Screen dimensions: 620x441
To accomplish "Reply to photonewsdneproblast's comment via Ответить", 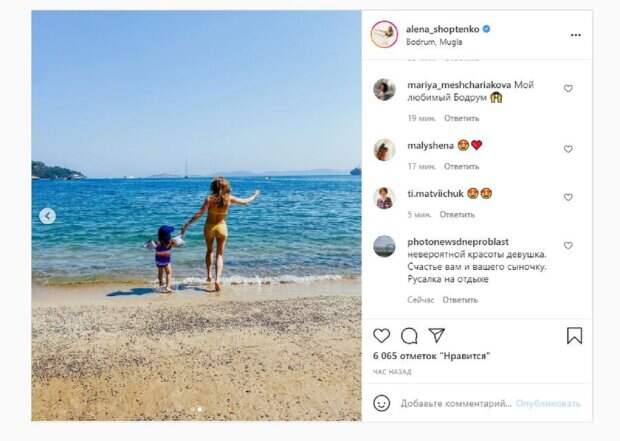I will (460, 300).
